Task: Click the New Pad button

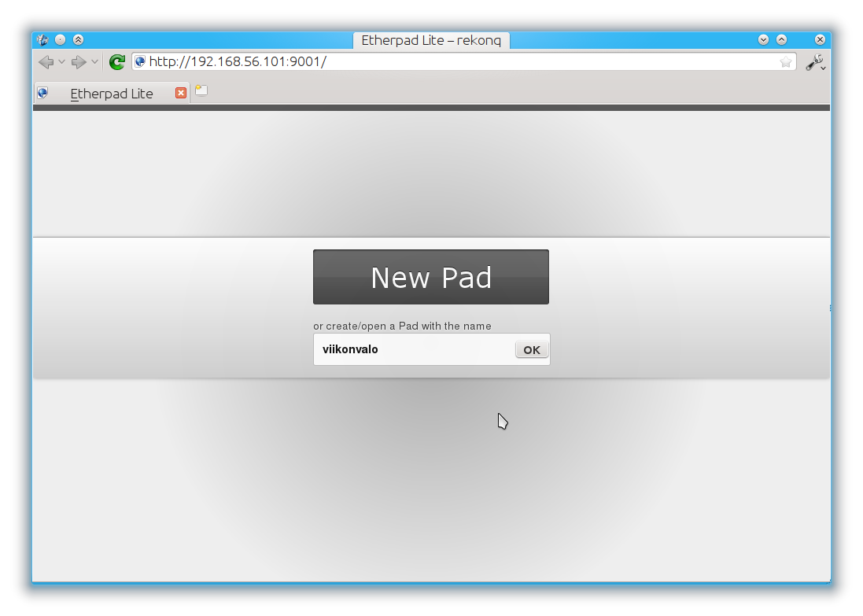Action: coord(431,277)
